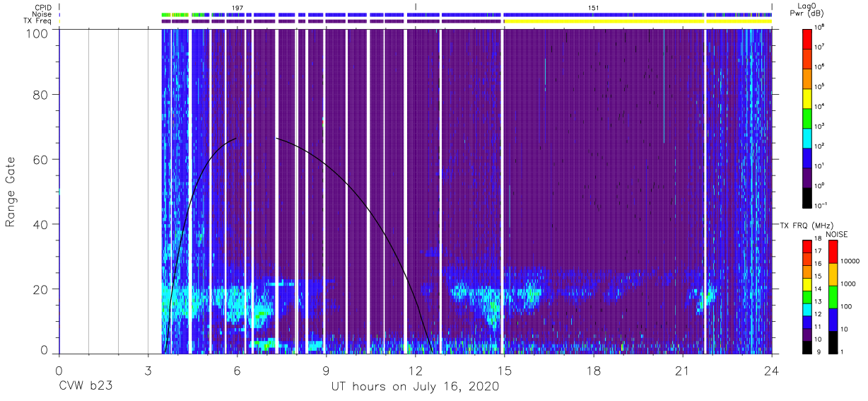Click the CPID value '151' above the plot
This screenshot has height=401, width=868.
594,7
